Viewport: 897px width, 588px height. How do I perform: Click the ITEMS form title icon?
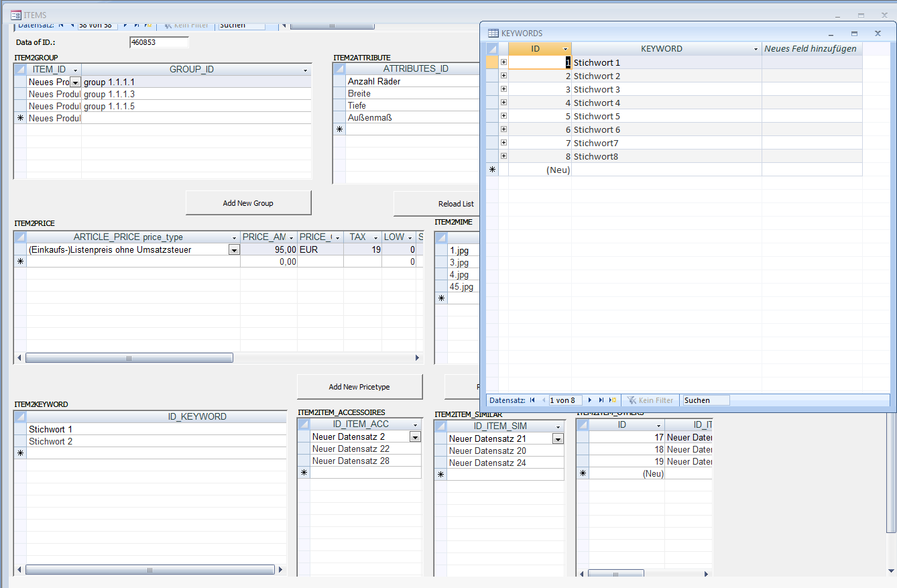15,15
